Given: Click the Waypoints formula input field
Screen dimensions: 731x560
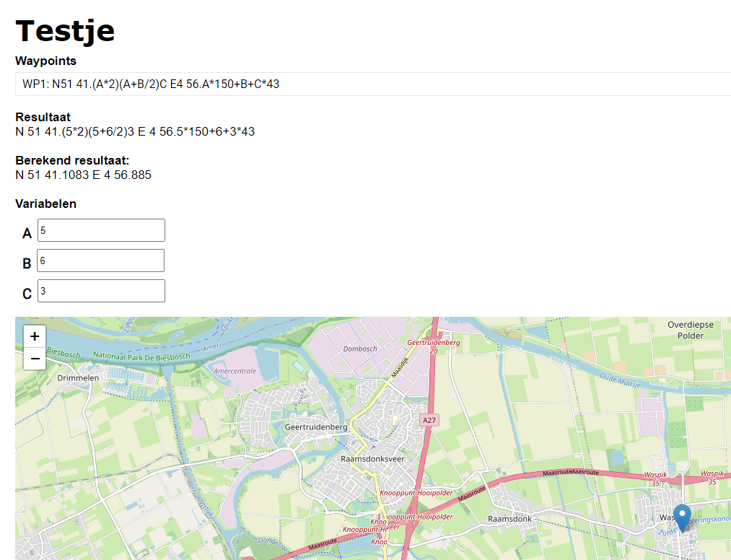Looking at the screenshot, I should 372,84.
